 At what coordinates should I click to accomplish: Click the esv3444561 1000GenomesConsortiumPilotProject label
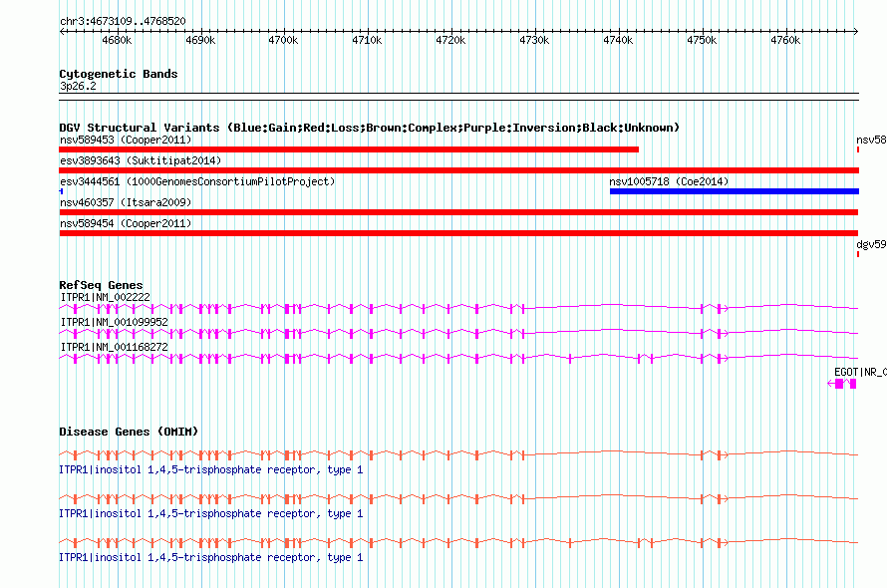(x=197, y=181)
